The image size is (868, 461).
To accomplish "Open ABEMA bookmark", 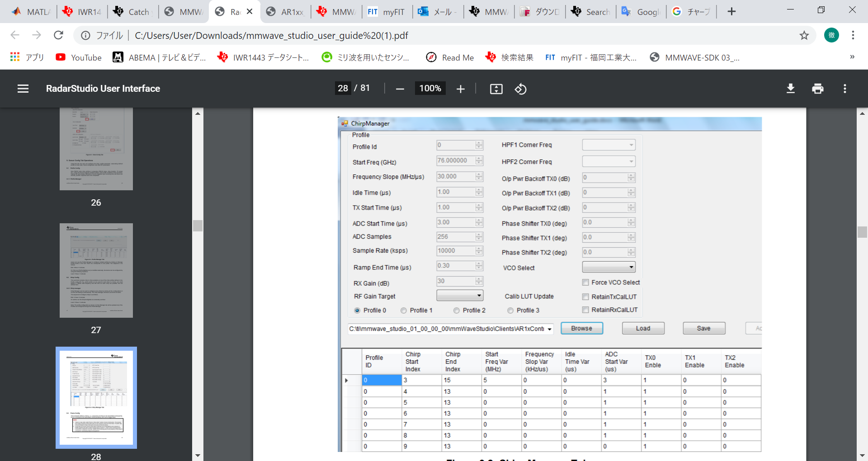I will click(159, 57).
